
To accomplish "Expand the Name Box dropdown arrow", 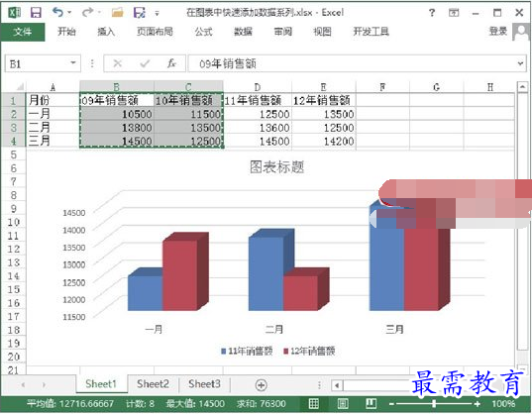I will click(73, 63).
